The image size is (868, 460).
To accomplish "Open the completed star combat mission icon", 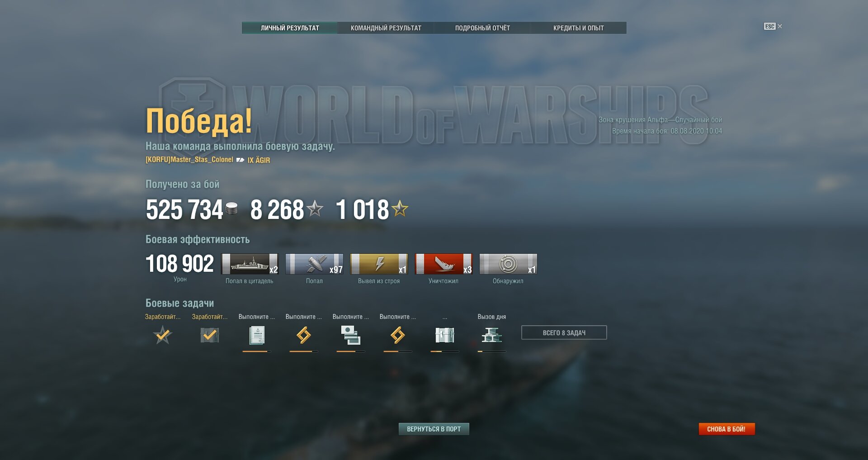I will 163,335.
